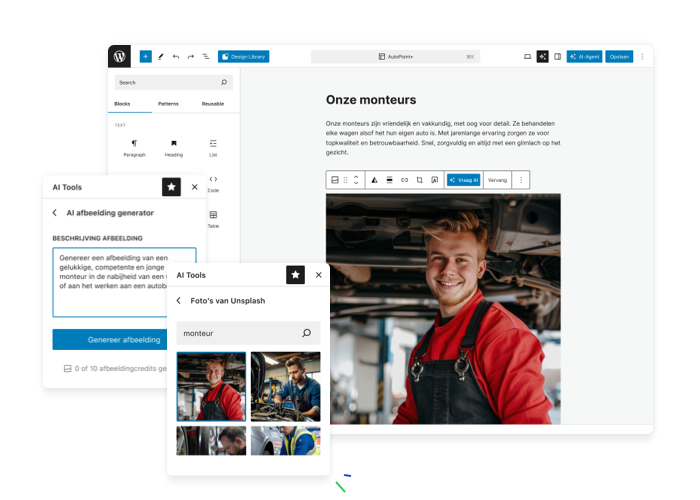Go back from Foto's van Unsplash
The image size is (700, 500).
click(x=179, y=300)
